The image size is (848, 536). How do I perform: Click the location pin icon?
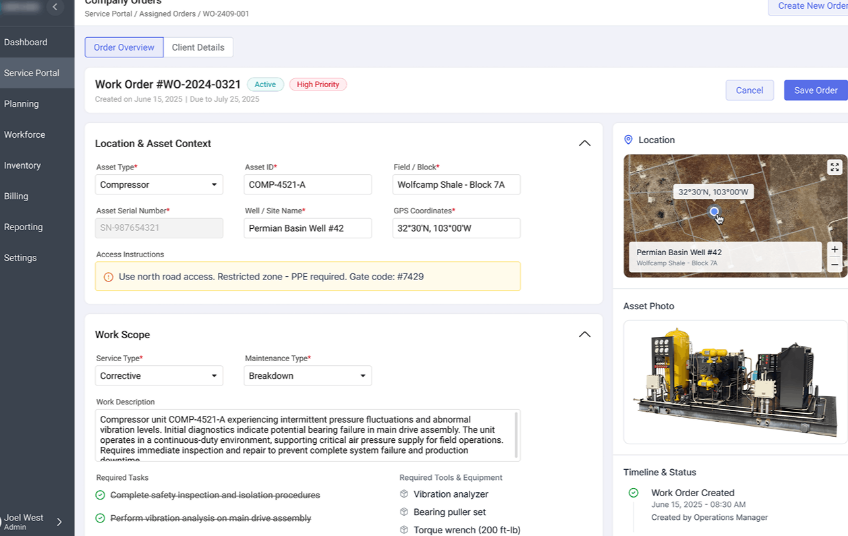pyautogui.click(x=628, y=140)
